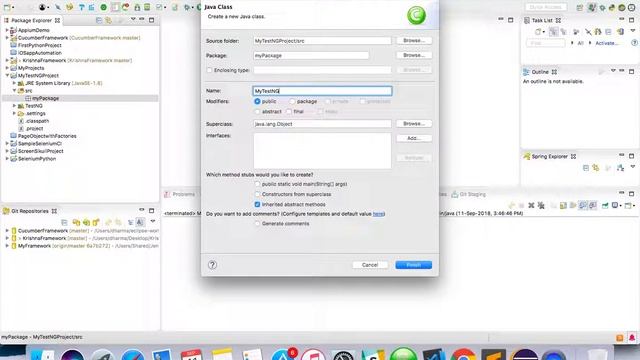Click the Git Repositories tab
This screenshot has height=360, width=640.
pyautogui.click(x=30, y=211)
